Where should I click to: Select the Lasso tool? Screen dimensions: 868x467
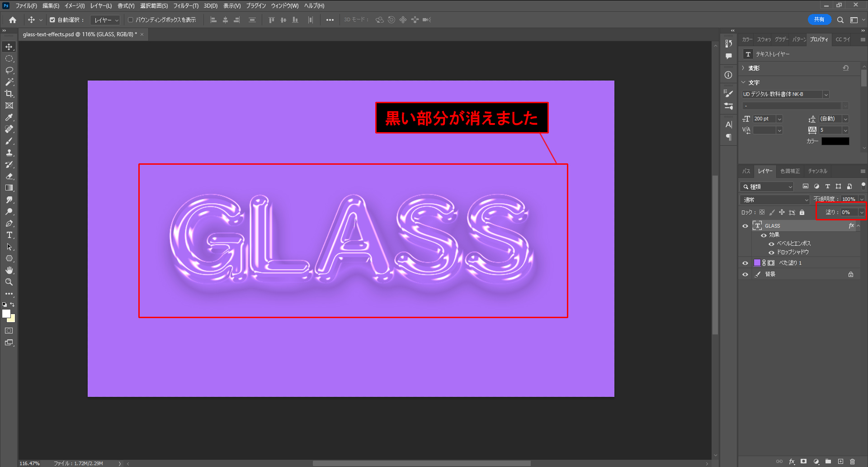[9, 70]
